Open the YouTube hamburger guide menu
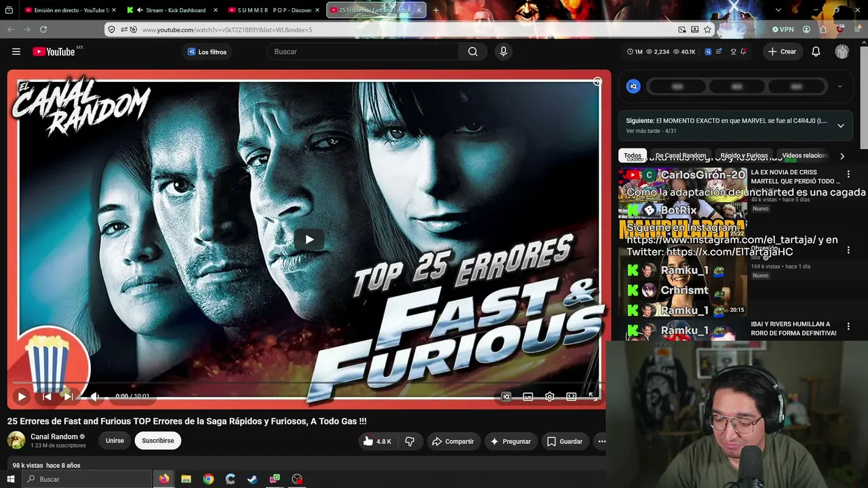 point(16,52)
